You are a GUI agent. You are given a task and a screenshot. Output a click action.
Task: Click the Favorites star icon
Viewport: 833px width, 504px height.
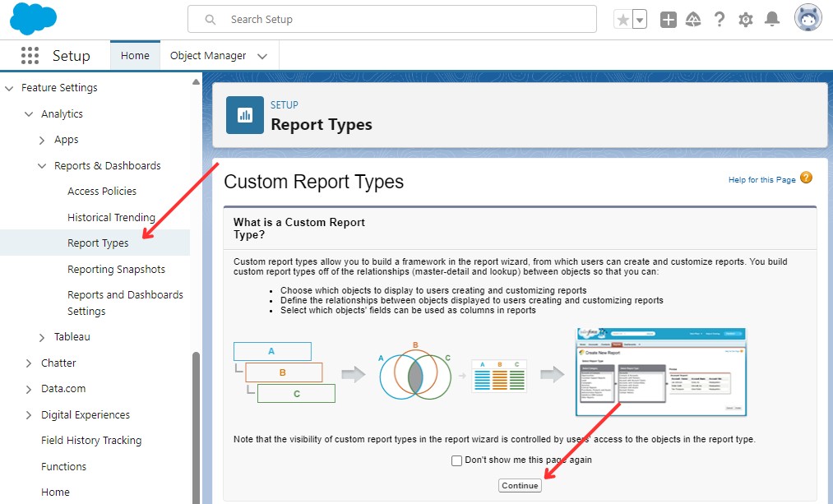click(x=623, y=20)
